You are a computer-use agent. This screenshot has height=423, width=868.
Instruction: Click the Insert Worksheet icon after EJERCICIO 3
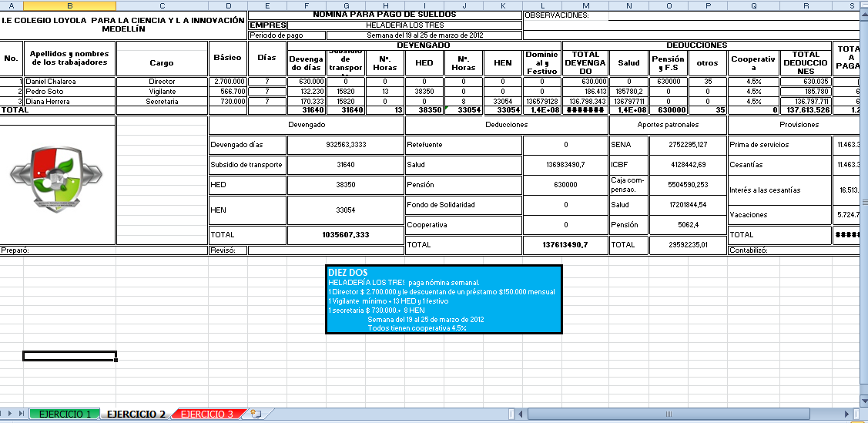click(256, 415)
